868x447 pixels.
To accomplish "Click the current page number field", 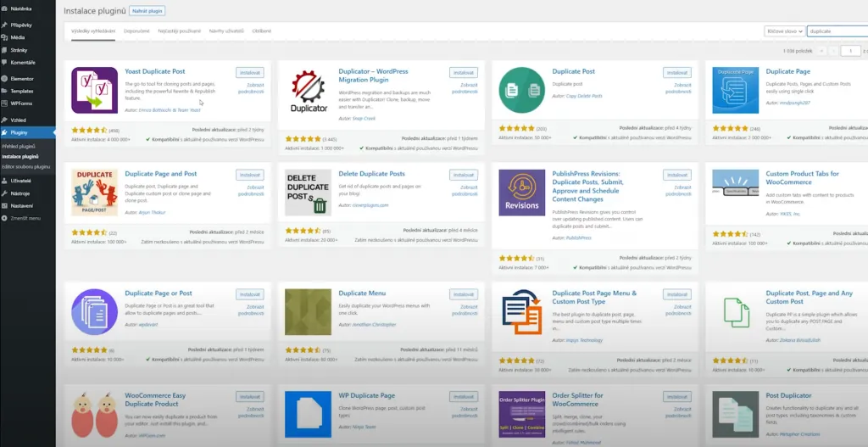I will coord(851,51).
